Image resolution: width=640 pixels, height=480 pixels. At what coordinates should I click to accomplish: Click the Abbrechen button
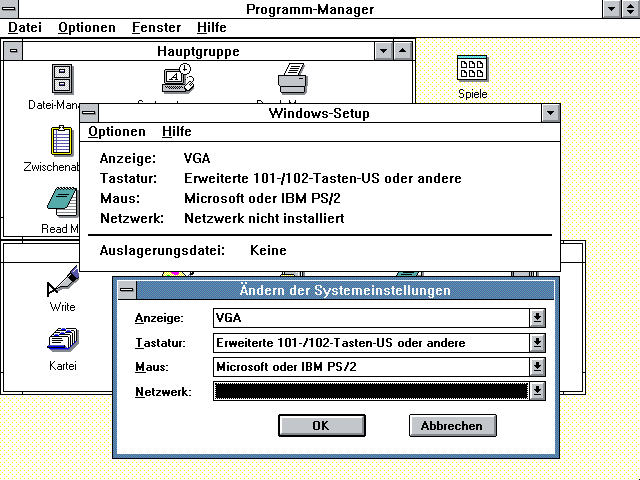pos(452,425)
